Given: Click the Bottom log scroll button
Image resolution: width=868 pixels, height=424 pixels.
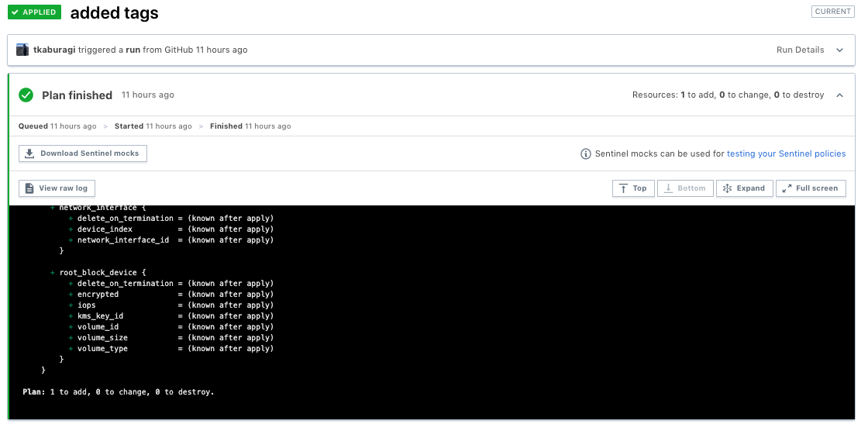Looking at the screenshot, I should point(685,188).
